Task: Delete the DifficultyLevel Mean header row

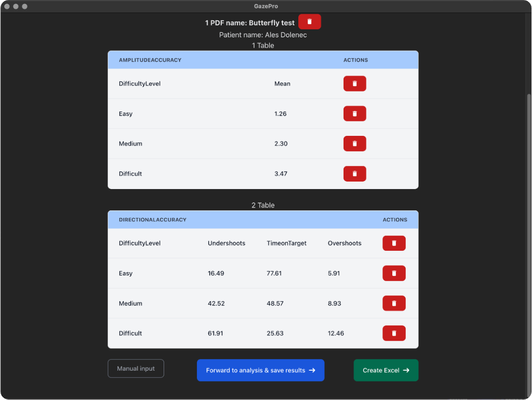Action: tap(355, 84)
